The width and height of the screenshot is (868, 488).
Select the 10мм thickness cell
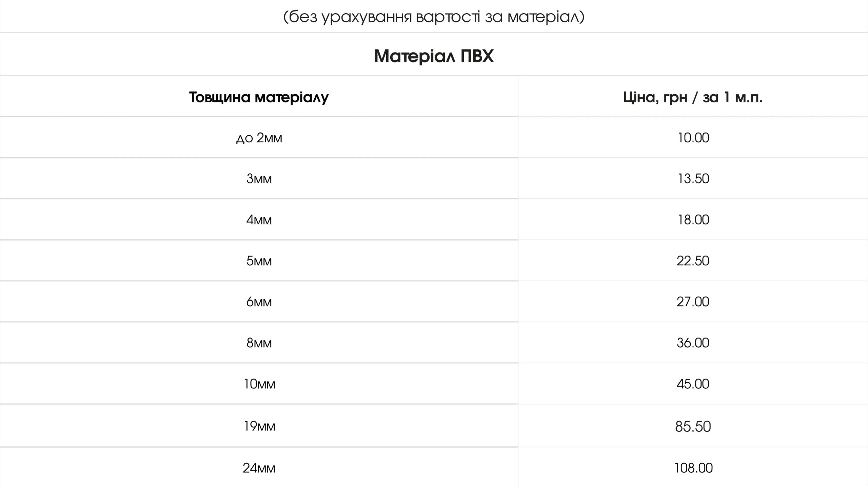point(259,384)
